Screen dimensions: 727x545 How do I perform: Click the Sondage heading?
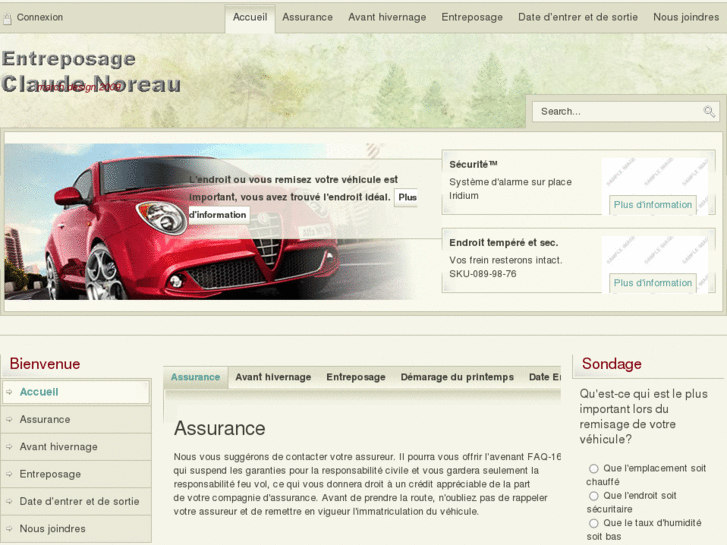(x=612, y=364)
